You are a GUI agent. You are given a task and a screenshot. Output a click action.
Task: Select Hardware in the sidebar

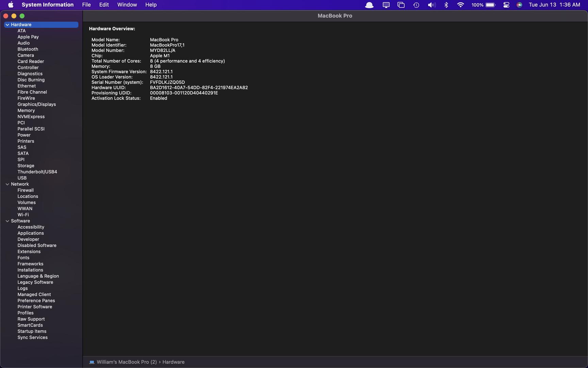pyautogui.click(x=41, y=25)
